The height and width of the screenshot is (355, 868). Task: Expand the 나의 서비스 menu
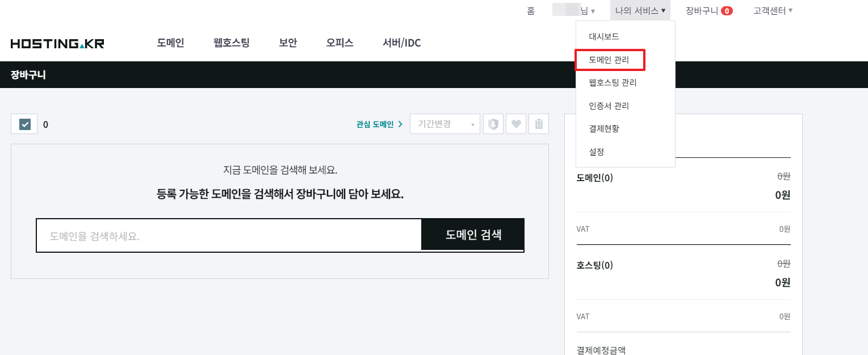pyautogui.click(x=640, y=10)
